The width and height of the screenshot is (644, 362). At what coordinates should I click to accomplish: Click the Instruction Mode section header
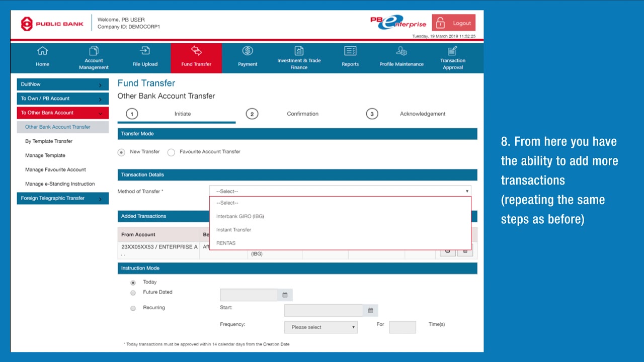click(x=297, y=268)
